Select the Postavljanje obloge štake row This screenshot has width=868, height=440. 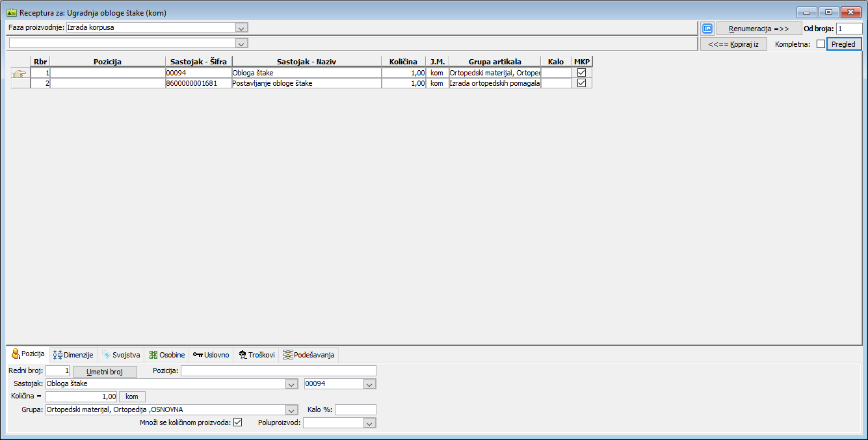[306, 84]
